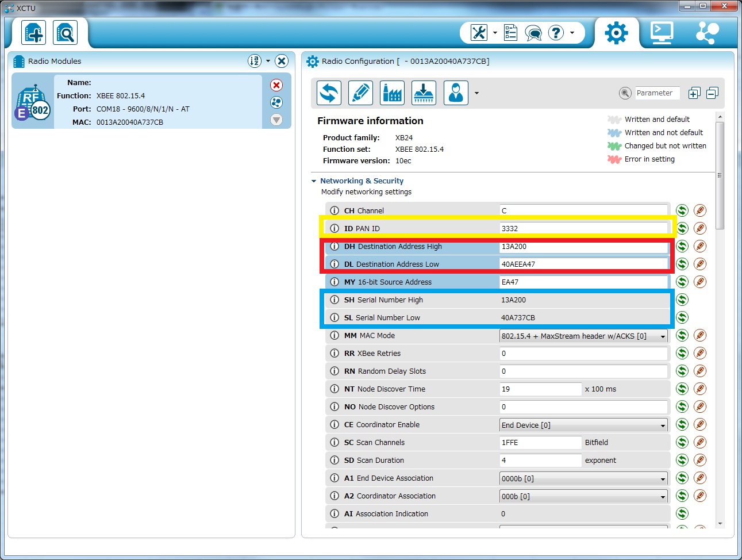Open the Help question mark icon
This screenshot has height=560, width=742.
[x=556, y=33]
